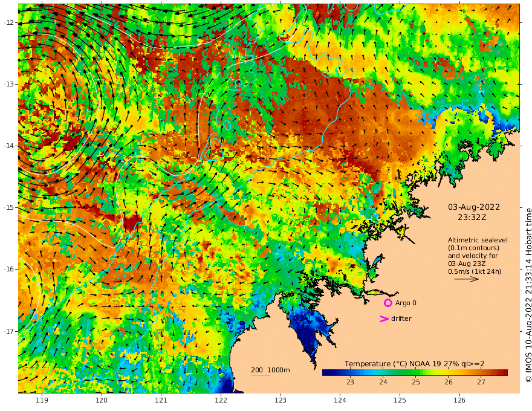Click the colorbar tick label 24
Image resolution: width=532 pixels, height=411 pixels.
point(383,382)
